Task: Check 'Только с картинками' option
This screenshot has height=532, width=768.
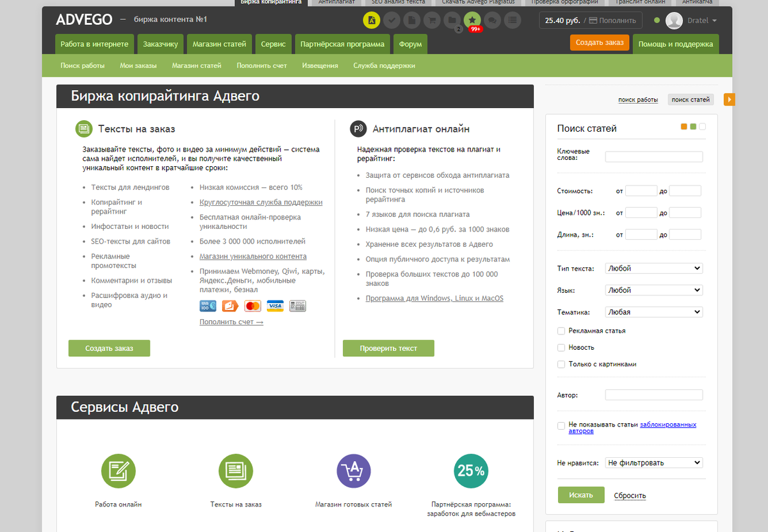Action: [x=561, y=364]
